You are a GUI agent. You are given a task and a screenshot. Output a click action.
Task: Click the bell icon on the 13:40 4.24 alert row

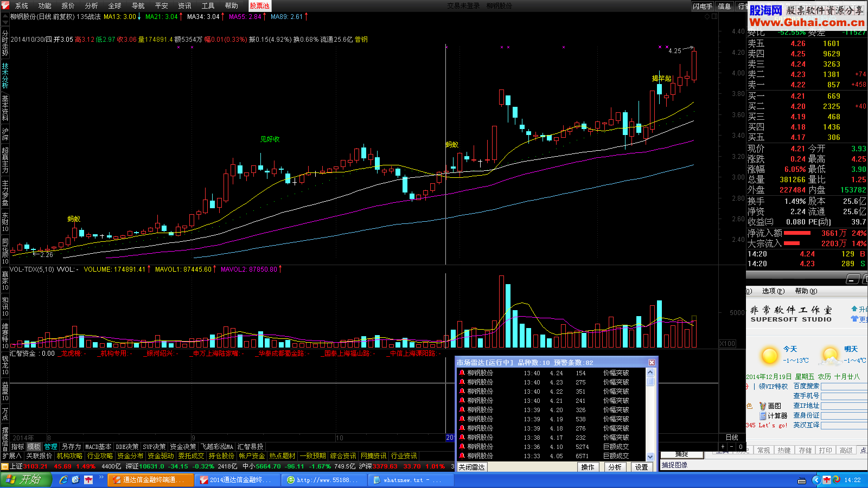click(462, 373)
